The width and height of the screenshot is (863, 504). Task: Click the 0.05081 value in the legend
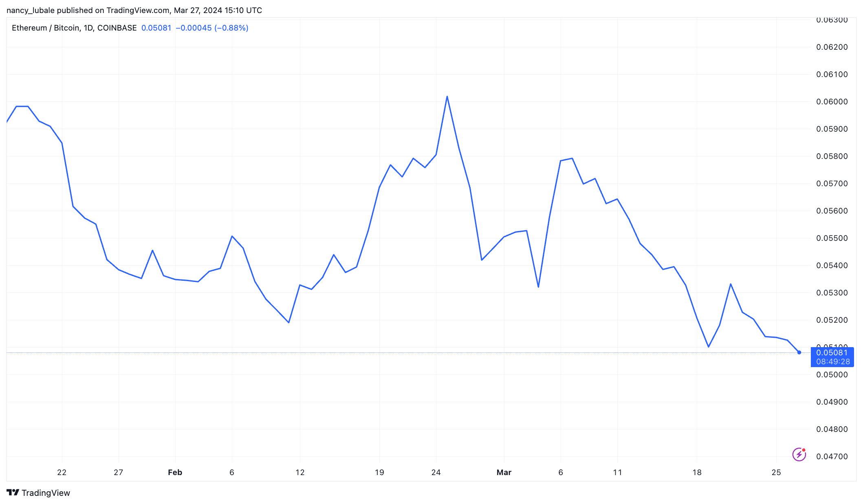156,28
